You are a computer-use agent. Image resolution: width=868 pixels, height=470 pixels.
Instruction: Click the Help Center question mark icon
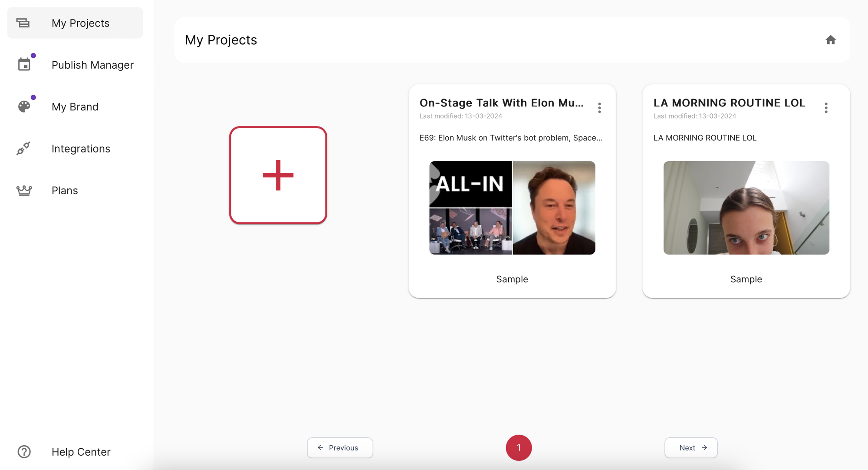(24, 452)
